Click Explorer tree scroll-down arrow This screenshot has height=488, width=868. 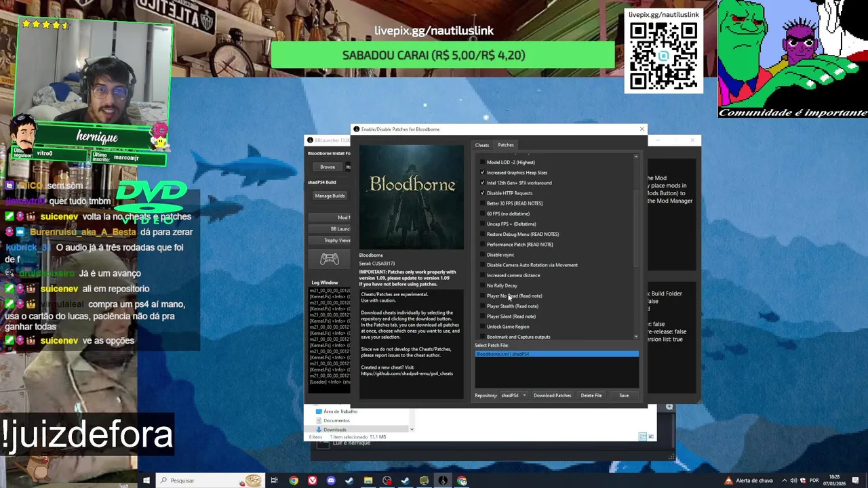click(412, 429)
